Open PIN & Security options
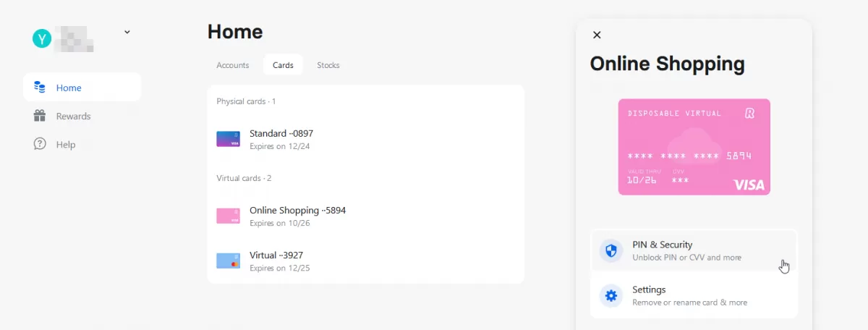The width and height of the screenshot is (868, 330). point(694,251)
